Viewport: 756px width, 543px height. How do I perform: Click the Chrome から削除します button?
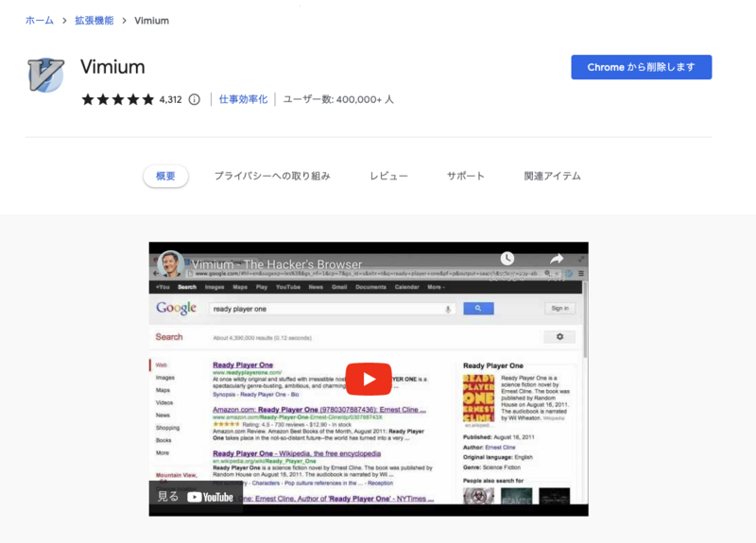tap(642, 67)
